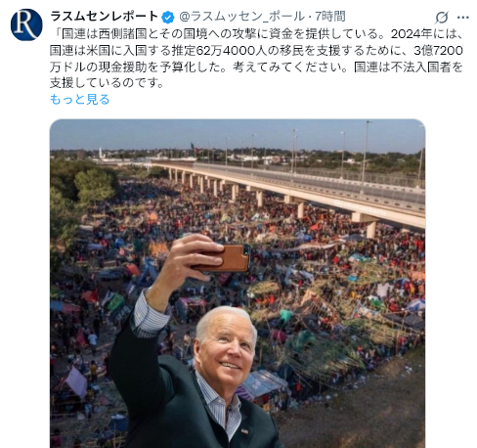
Task: Open the Grok explain-post icon
Action: pyautogui.click(x=442, y=17)
